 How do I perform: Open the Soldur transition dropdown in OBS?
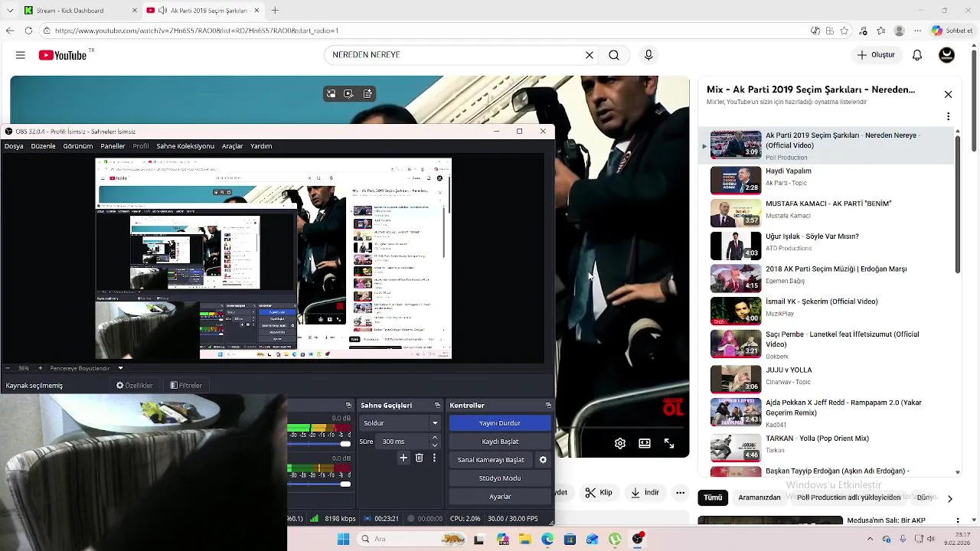coord(400,423)
